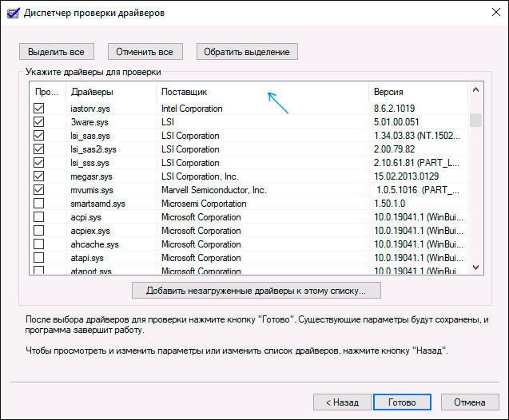Select the 'atapi.sys' driver name
Image resolution: width=509 pixels, height=420 pixels.
point(87,258)
